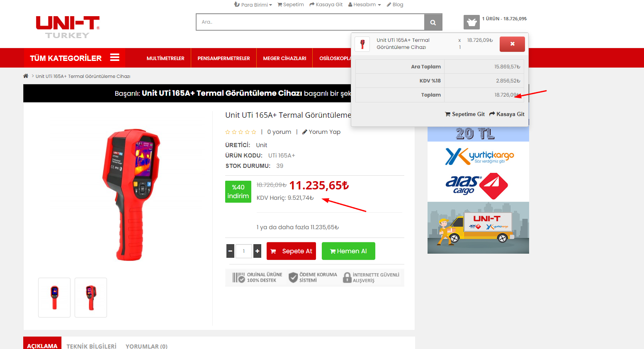Screen dimensions: 644x349
Task: Click the search input field
Action: tap(310, 22)
